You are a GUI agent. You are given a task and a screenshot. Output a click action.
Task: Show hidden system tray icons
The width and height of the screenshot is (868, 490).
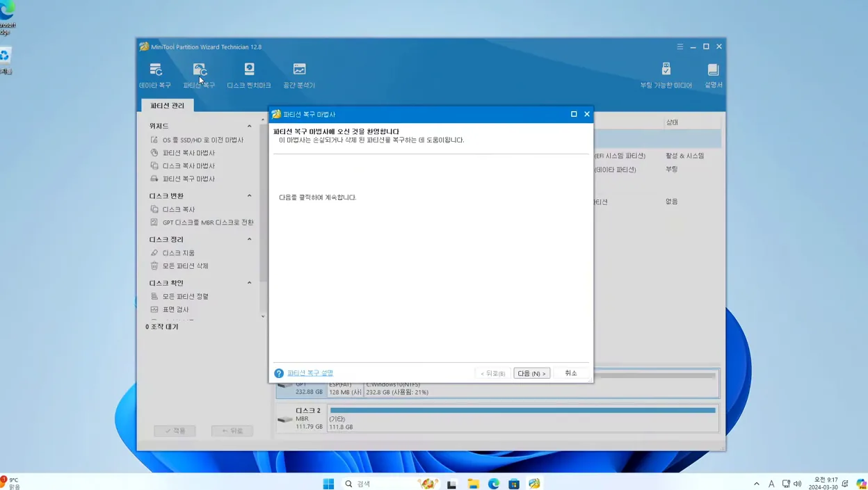757,484
